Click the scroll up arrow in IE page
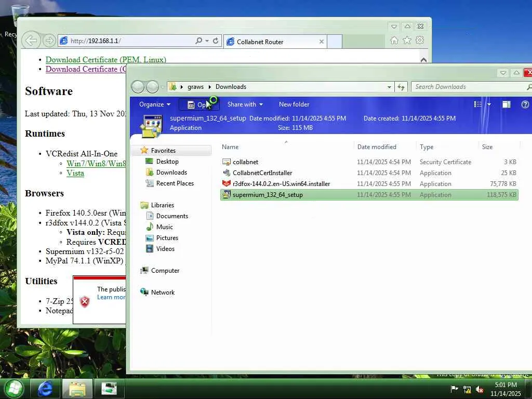The height and width of the screenshot is (399, 532). (x=423, y=60)
